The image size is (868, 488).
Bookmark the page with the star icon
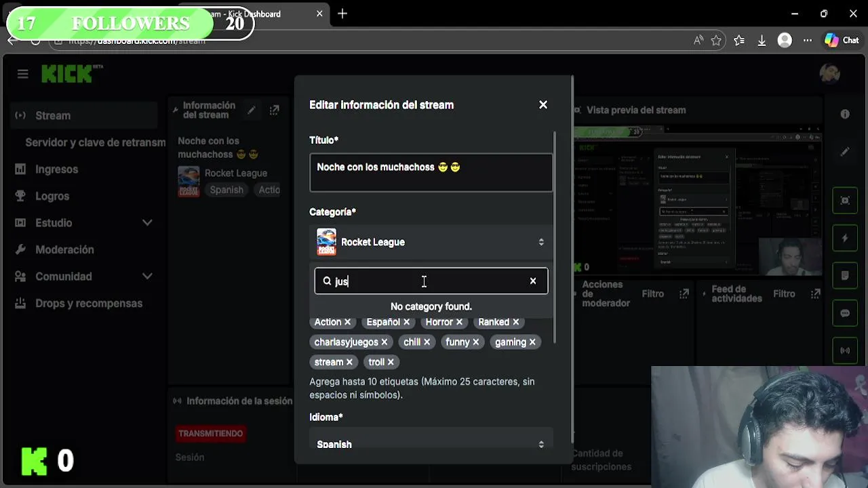pos(716,41)
